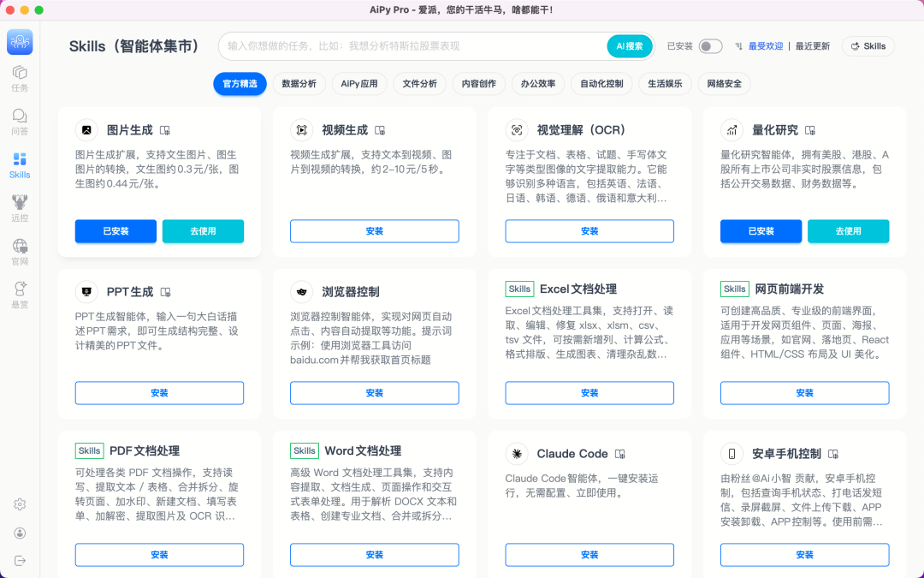
Task: Select the 办公效率 tab
Action: 537,84
